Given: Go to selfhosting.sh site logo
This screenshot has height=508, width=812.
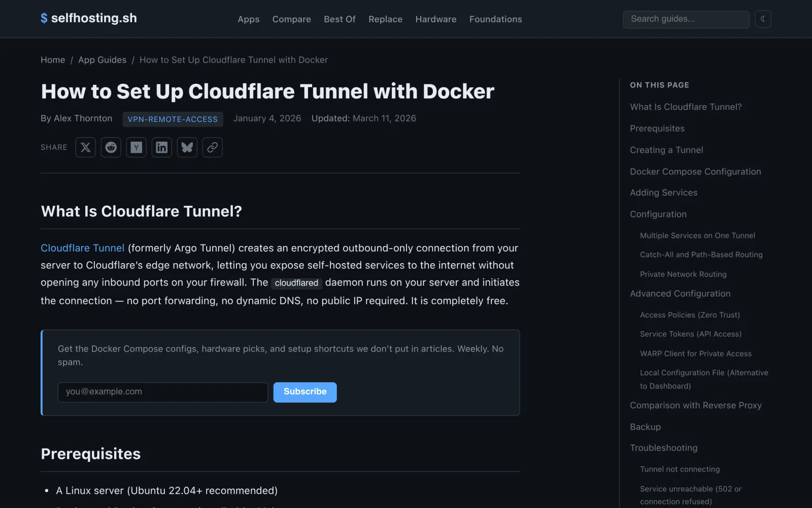Looking at the screenshot, I should [89, 18].
